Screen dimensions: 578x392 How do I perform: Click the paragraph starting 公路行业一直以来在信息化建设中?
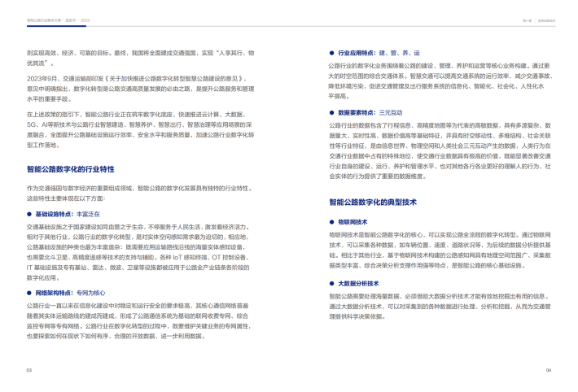138,321
